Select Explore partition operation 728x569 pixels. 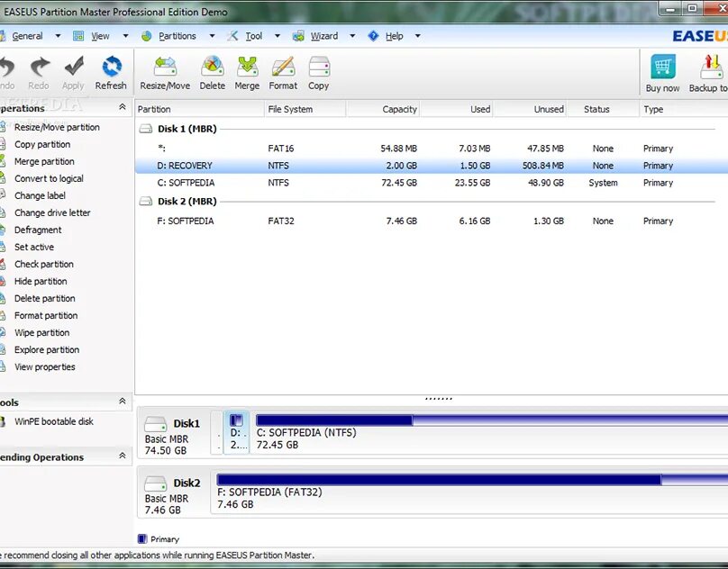coord(47,350)
